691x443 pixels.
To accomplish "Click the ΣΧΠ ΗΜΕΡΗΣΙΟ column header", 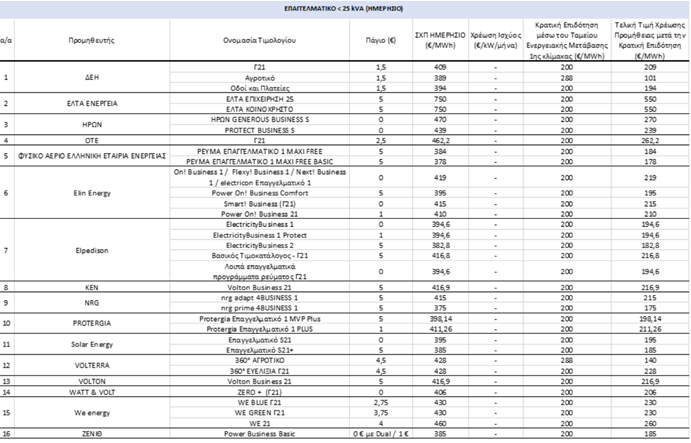I will pos(440,40).
